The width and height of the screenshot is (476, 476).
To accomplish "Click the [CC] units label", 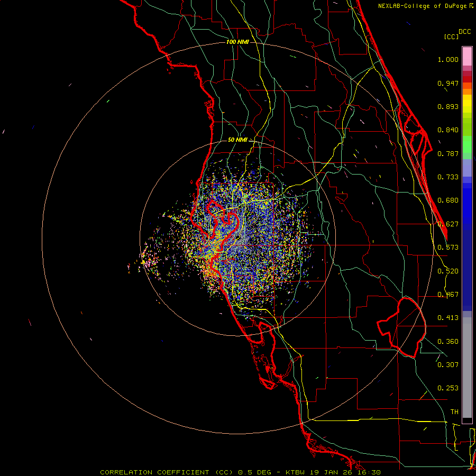I will 452,36.
